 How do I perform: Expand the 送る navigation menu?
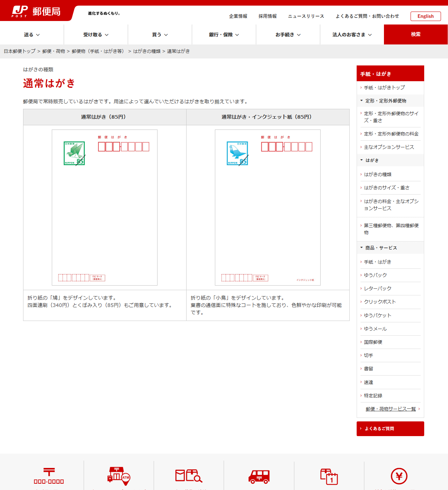32,35
